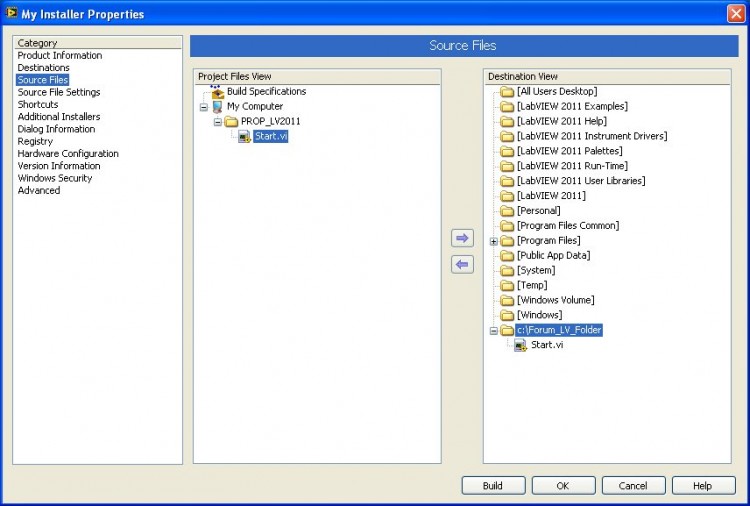The width and height of the screenshot is (750, 506).
Task: Open the Shortcuts category
Action: 38,104
